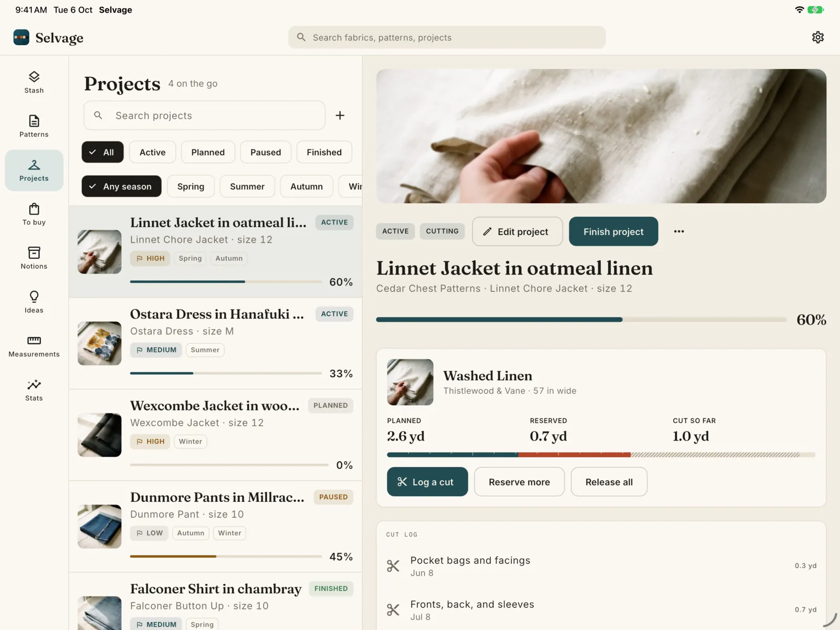Click the PLANNED 2.6 yd value
Screen dimensions: 840x630
pos(406,436)
